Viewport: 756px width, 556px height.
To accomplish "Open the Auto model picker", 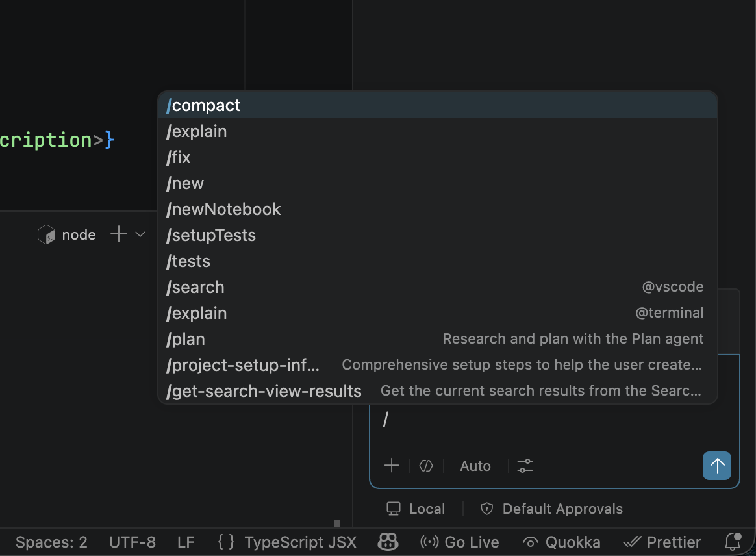I will click(475, 466).
